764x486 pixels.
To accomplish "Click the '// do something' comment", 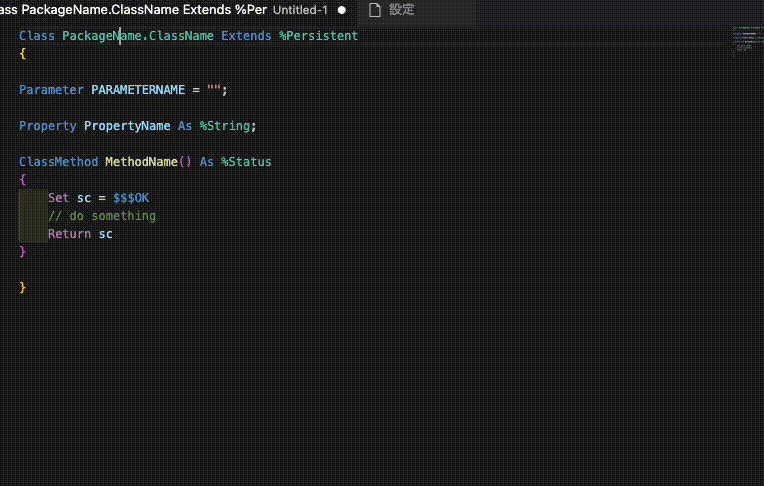I will point(102,216).
